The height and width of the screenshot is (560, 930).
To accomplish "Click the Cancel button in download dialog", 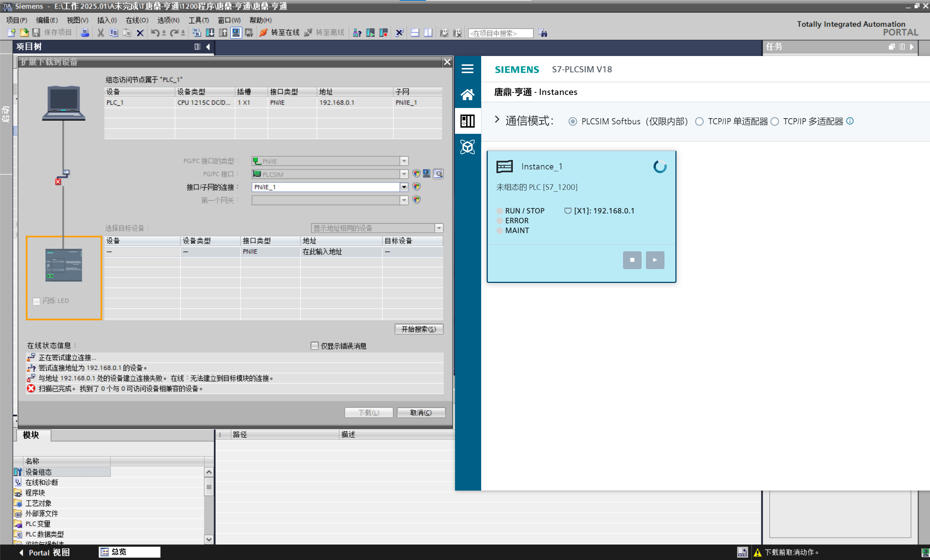I will 421,412.
